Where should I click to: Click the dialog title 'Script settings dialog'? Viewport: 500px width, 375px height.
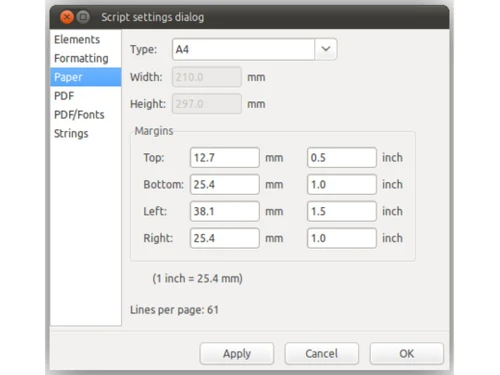tap(153, 17)
